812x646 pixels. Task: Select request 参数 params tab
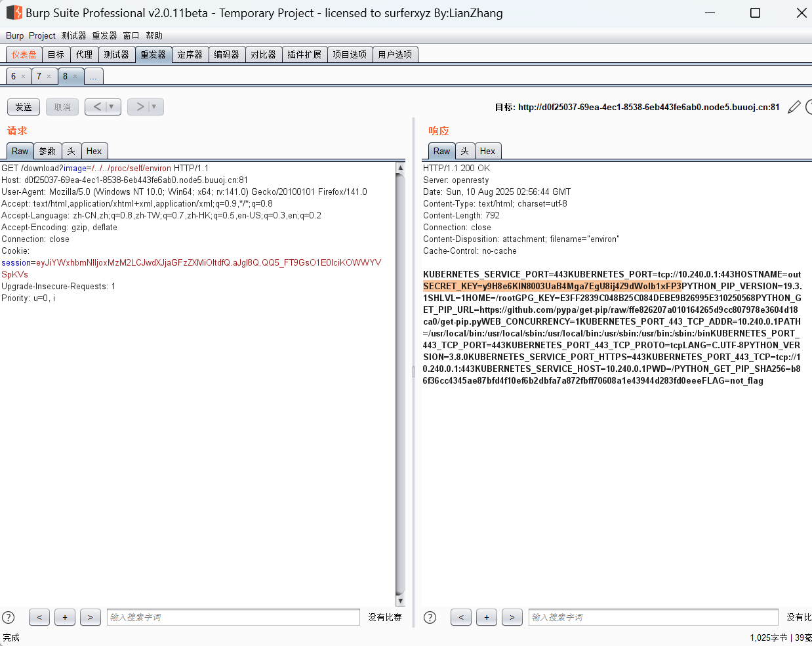[47, 151]
